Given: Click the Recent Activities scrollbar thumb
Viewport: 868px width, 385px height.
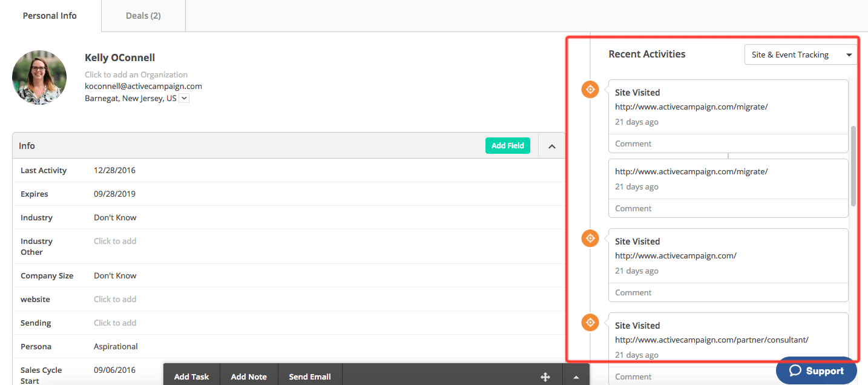Looking at the screenshot, I should [x=853, y=166].
